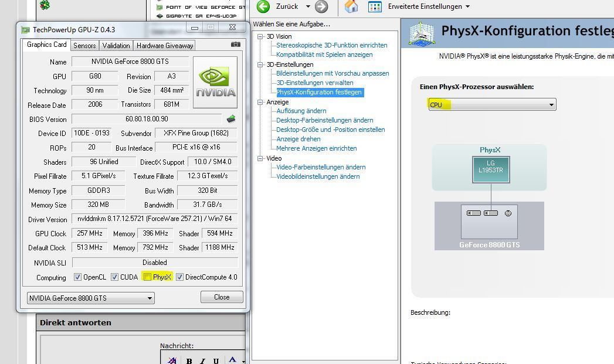Click the GIGABYTE GA EP45-UD3P text
The width and height of the screenshot is (614, 364).
[x=201, y=16]
